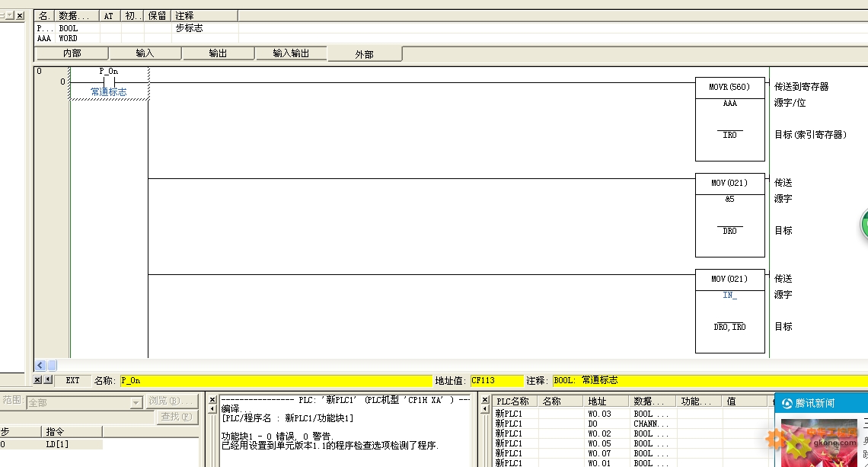
Task: Click the 指令 column header
Action: [x=72, y=431]
